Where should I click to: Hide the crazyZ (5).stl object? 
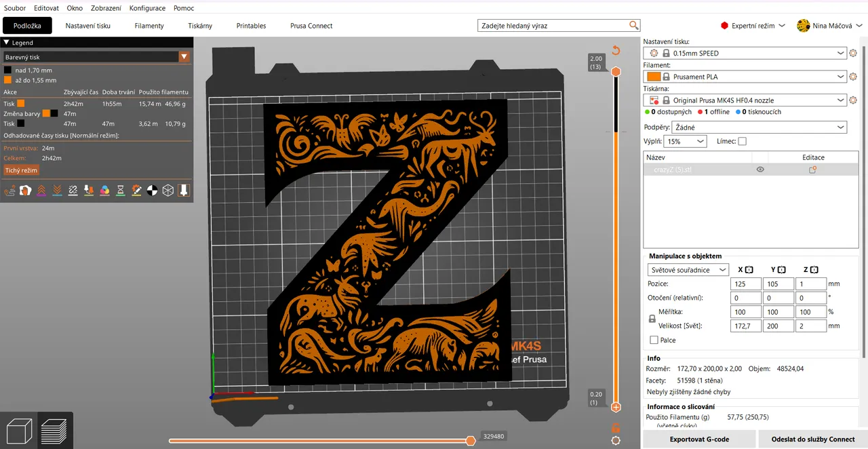coord(760,170)
